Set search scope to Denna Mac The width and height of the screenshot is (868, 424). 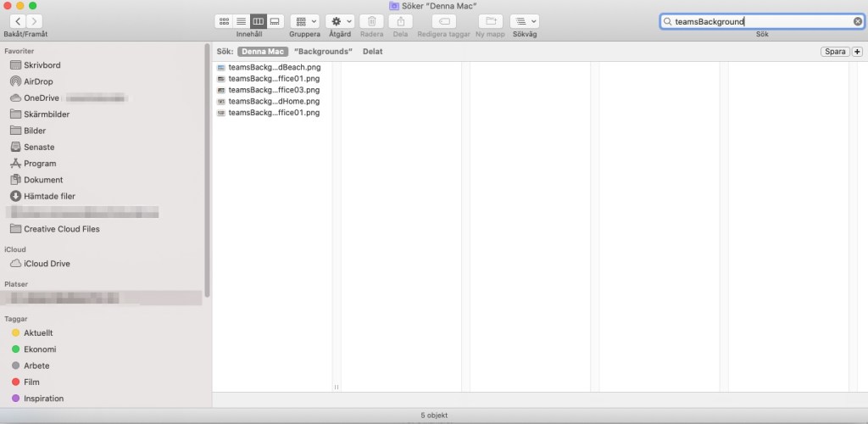pos(262,52)
